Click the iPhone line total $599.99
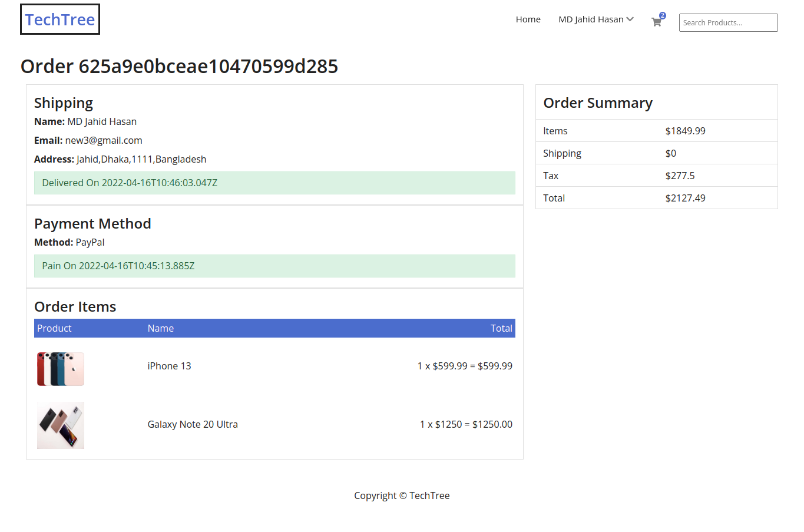 coord(495,366)
